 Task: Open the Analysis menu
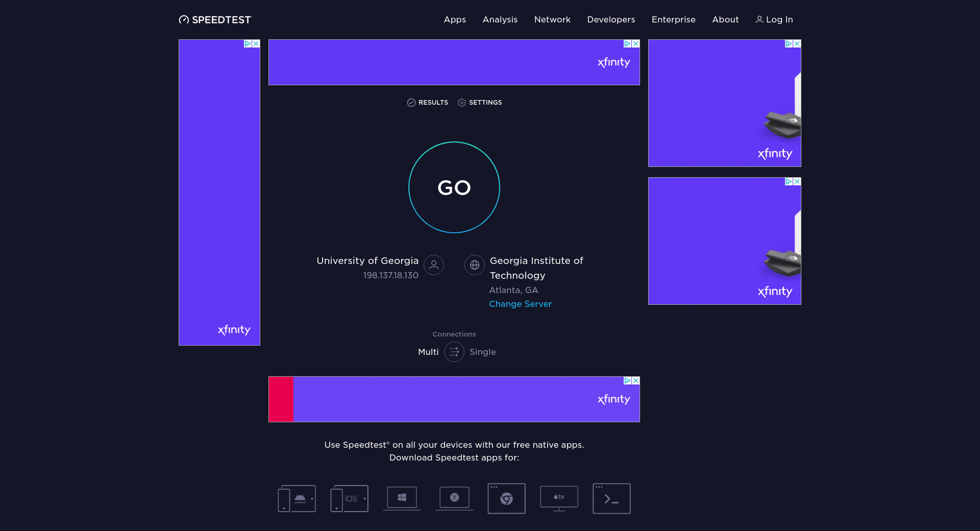pos(500,19)
